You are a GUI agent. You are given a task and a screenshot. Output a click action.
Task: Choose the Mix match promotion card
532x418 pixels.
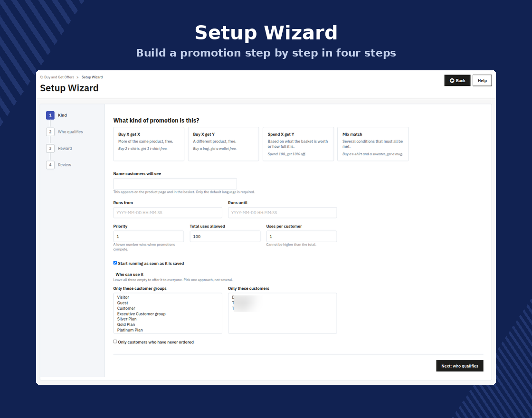point(373,144)
